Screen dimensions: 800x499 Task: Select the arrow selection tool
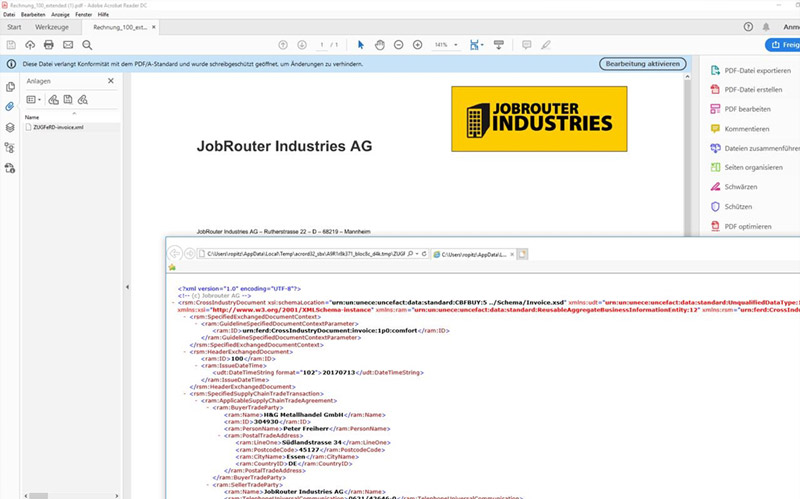click(361, 45)
